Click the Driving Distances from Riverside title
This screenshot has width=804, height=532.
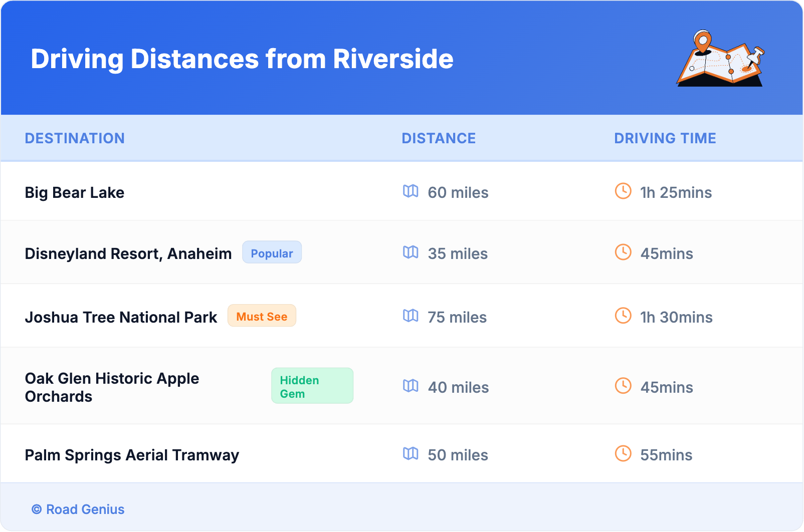(242, 59)
